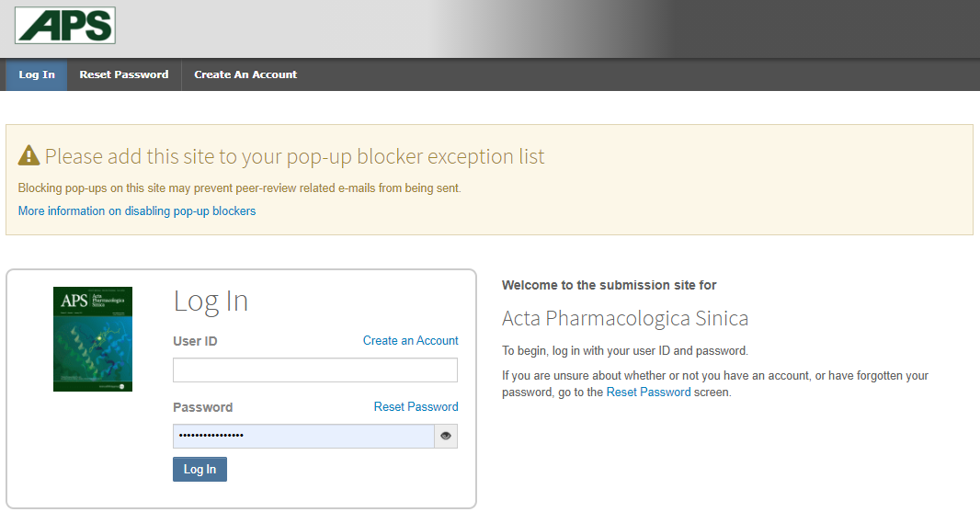Click the pop-up blocker warning triangle icon
This screenshot has width=980, height=512.
[x=28, y=155]
